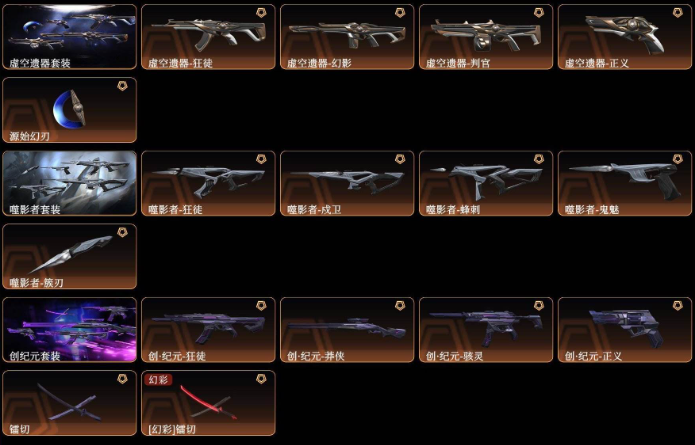Click the badge icon on 创·纪元-莽侠 card

[400, 305]
